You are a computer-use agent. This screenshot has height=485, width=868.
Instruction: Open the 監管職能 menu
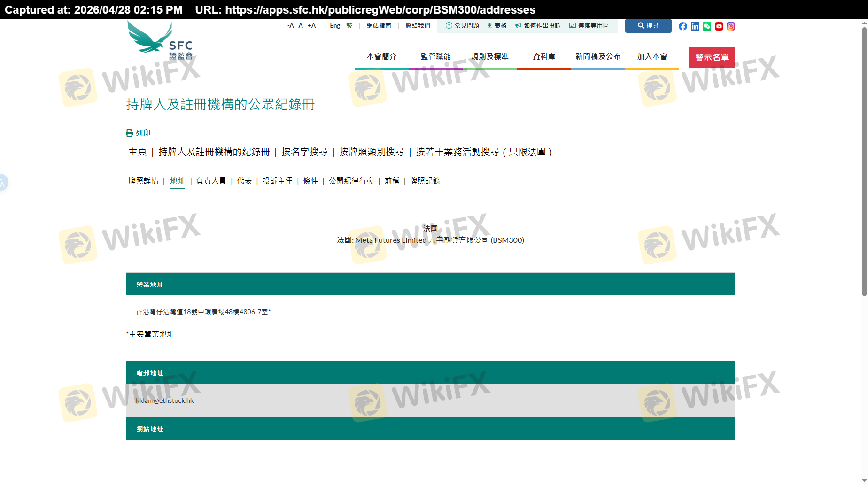pyautogui.click(x=435, y=56)
